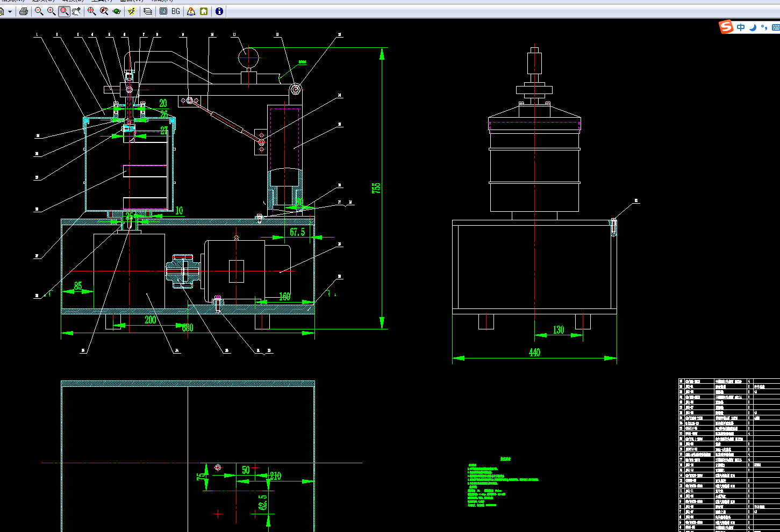Click the 755 height dimension text
Viewport: 780px width, 532px height.
point(376,188)
